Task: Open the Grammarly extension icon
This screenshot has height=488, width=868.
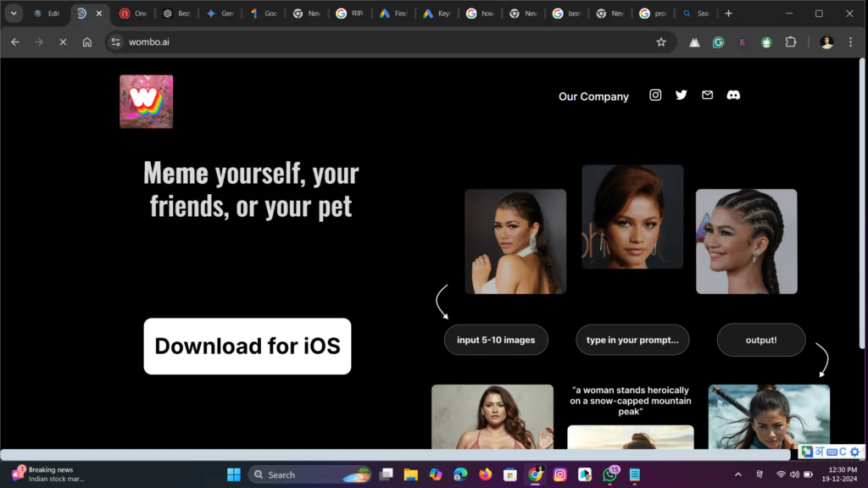Action: [718, 42]
